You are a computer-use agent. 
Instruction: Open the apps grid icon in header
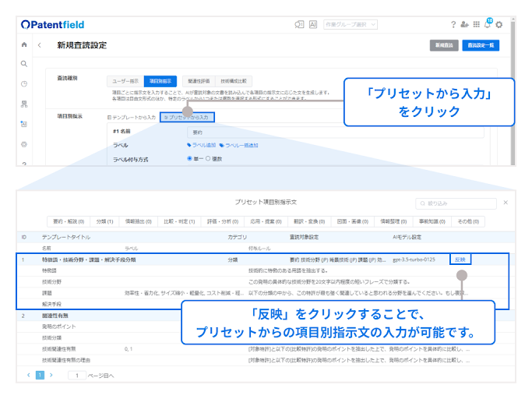[476, 25]
